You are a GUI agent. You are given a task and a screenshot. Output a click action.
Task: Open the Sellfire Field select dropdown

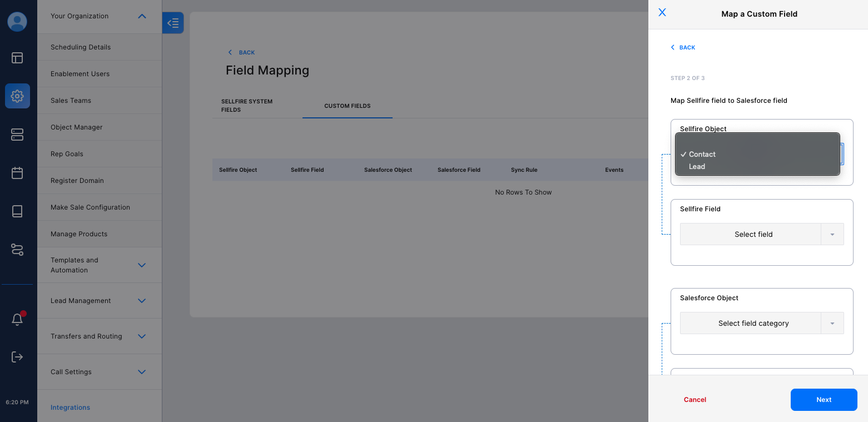click(x=761, y=234)
